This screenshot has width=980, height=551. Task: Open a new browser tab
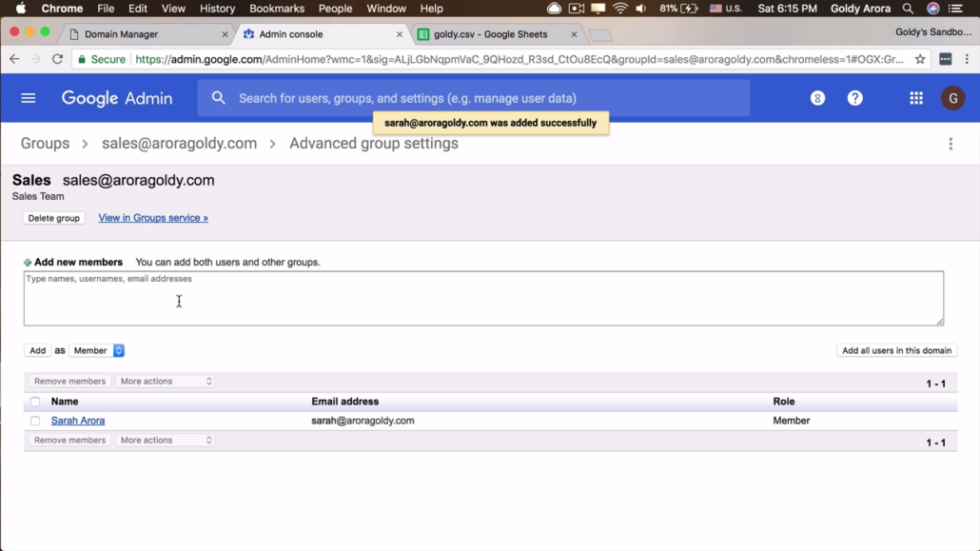pos(600,35)
